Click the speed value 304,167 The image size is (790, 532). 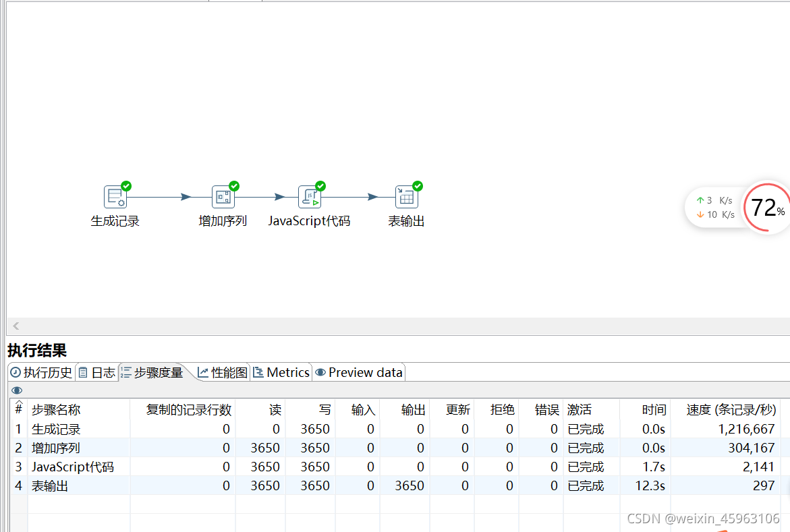(751, 448)
